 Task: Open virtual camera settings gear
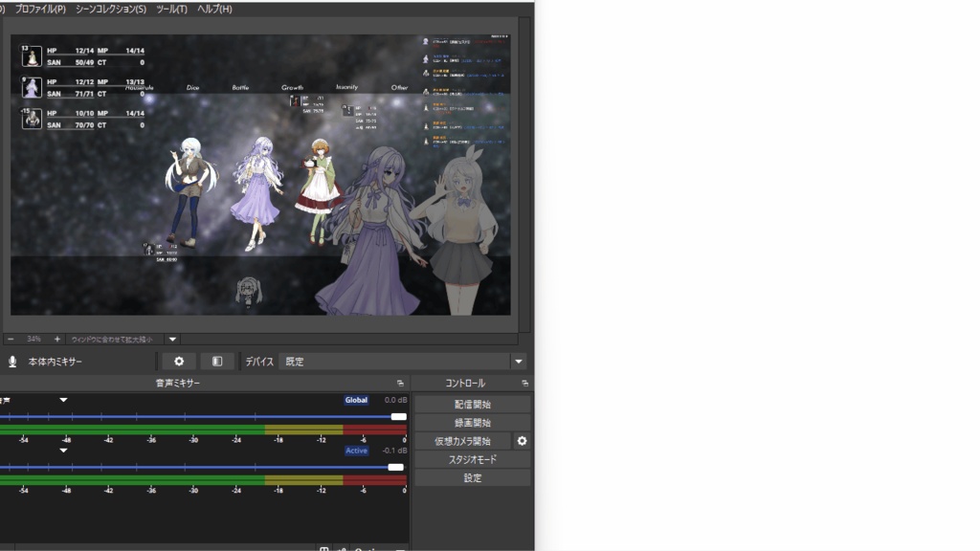tap(522, 441)
